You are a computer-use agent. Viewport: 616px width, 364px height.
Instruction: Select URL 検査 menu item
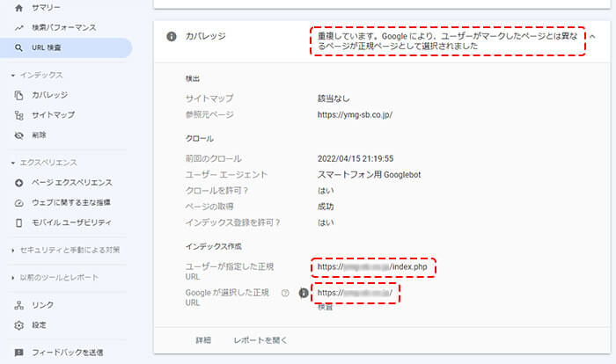tap(66, 47)
